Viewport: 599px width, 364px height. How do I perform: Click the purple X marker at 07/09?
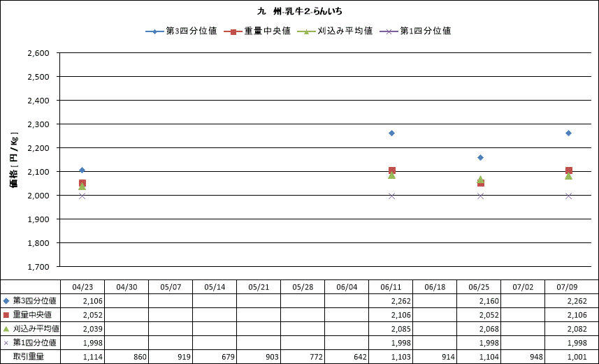pos(568,196)
